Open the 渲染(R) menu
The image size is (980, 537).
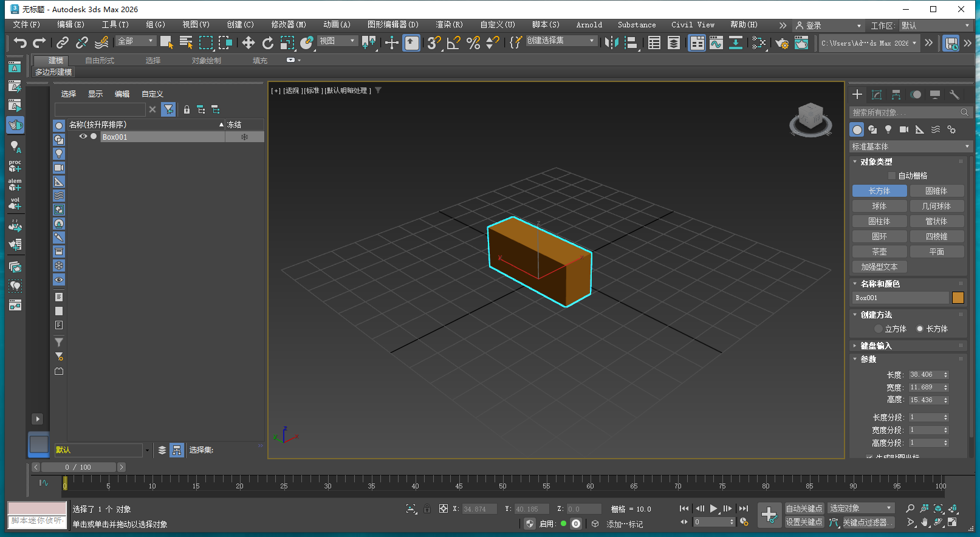pyautogui.click(x=449, y=25)
